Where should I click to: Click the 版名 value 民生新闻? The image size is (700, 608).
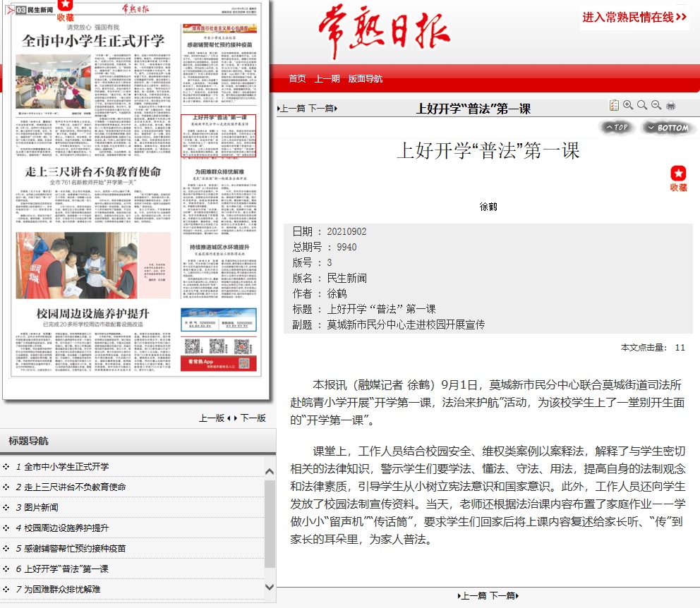[x=347, y=279]
